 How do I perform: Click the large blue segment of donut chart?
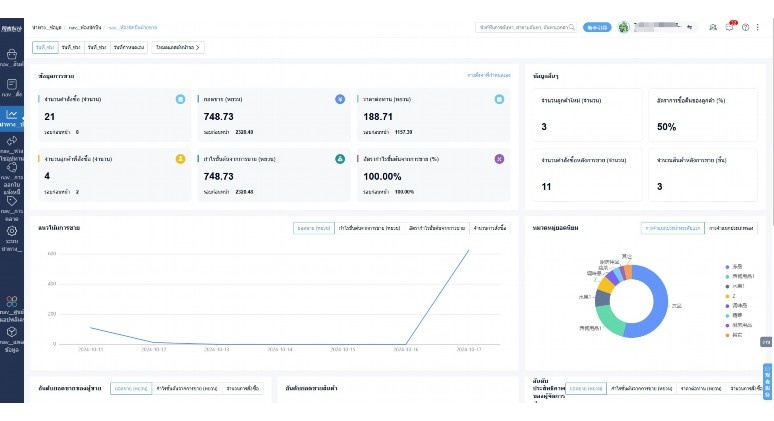659,301
